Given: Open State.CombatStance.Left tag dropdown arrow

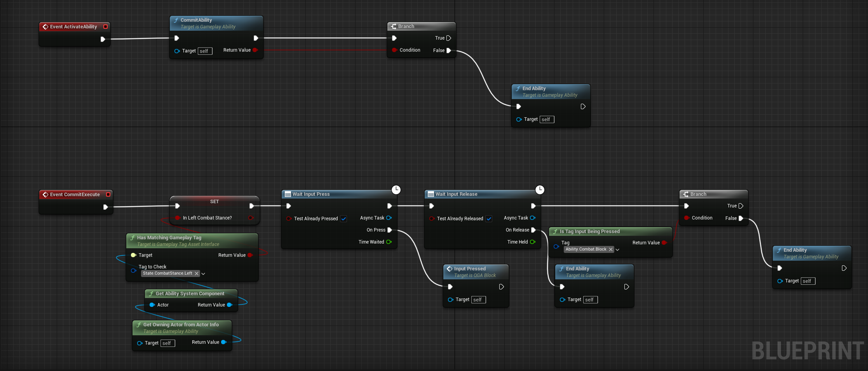Looking at the screenshot, I should coord(203,274).
